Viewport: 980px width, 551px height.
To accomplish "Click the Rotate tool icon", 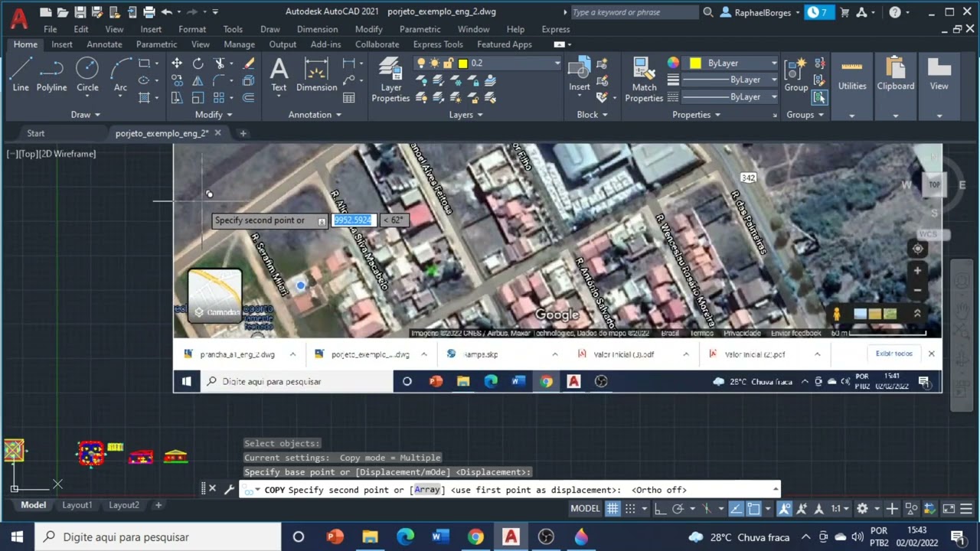I will point(198,64).
